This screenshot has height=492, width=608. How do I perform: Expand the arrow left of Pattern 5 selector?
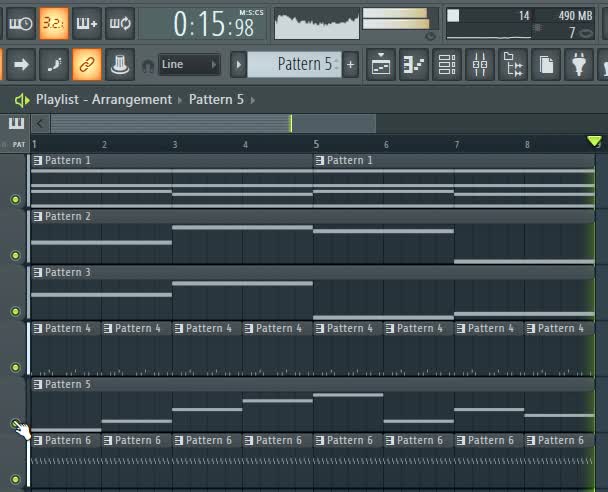click(238, 65)
